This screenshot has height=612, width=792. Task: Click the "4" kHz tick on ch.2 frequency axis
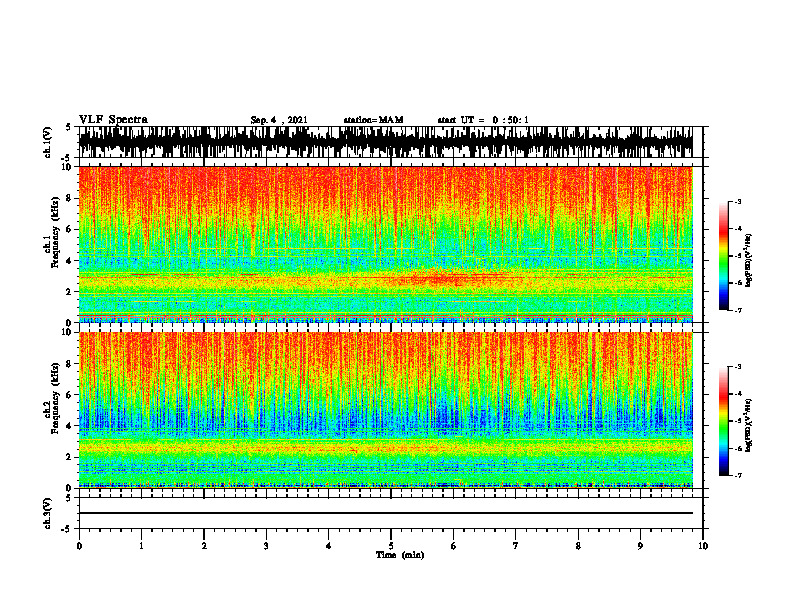click(x=70, y=426)
